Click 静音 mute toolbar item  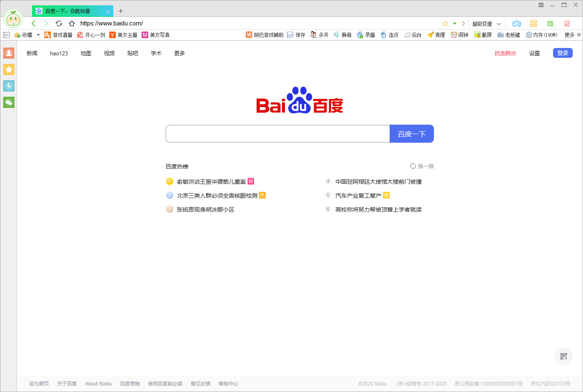(x=342, y=35)
